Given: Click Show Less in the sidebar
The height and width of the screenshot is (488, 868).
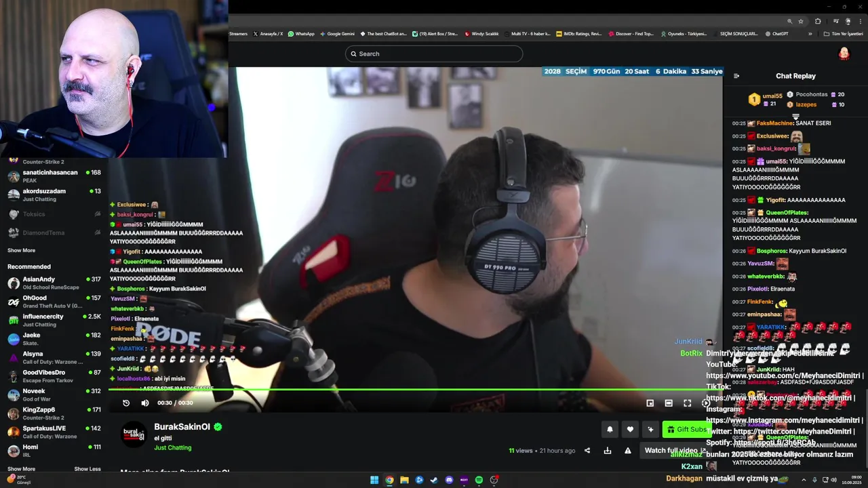Looking at the screenshot, I should coord(87,469).
